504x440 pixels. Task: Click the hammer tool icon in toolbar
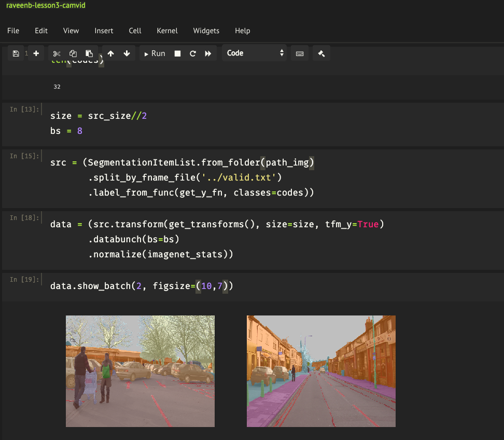pyautogui.click(x=321, y=53)
